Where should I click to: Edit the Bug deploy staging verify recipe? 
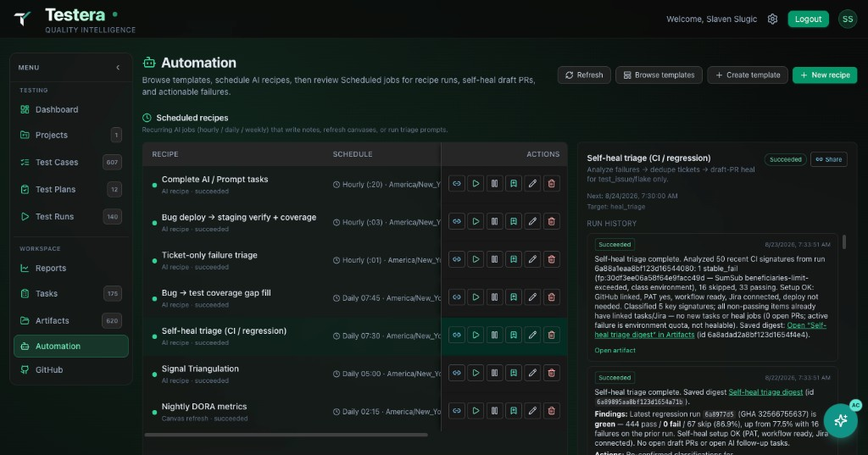(532, 221)
